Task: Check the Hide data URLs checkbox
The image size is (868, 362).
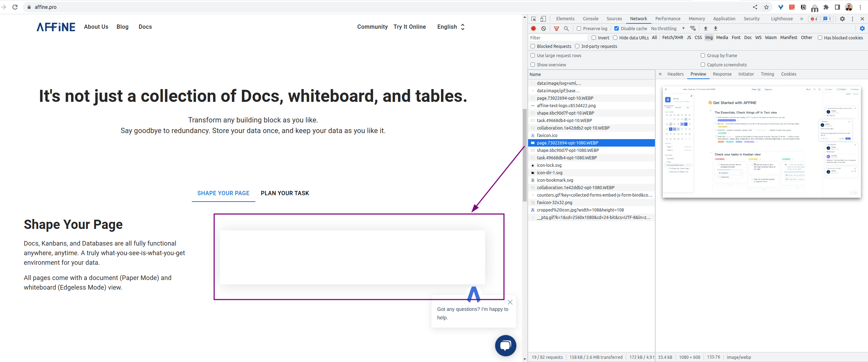Action: (615, 38)
